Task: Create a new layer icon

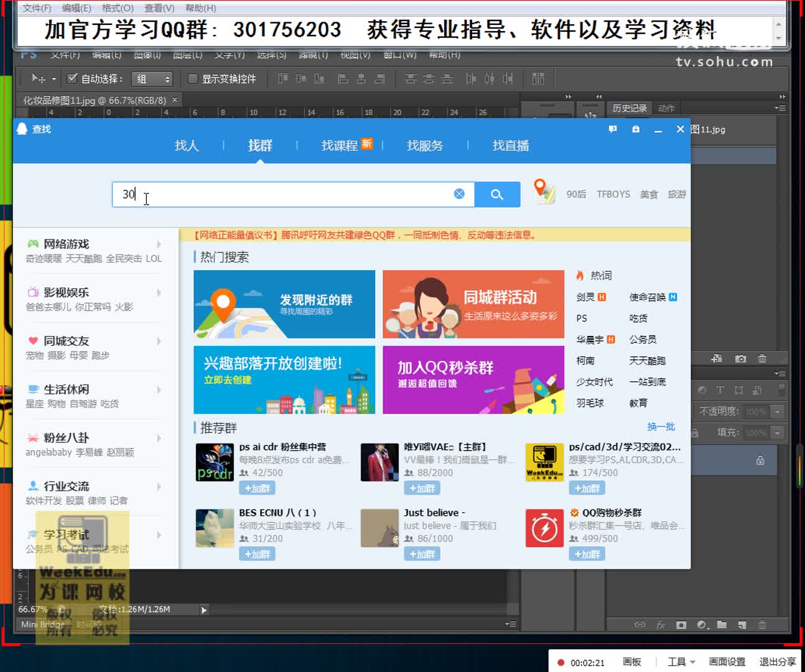Action: coord(742,625)
